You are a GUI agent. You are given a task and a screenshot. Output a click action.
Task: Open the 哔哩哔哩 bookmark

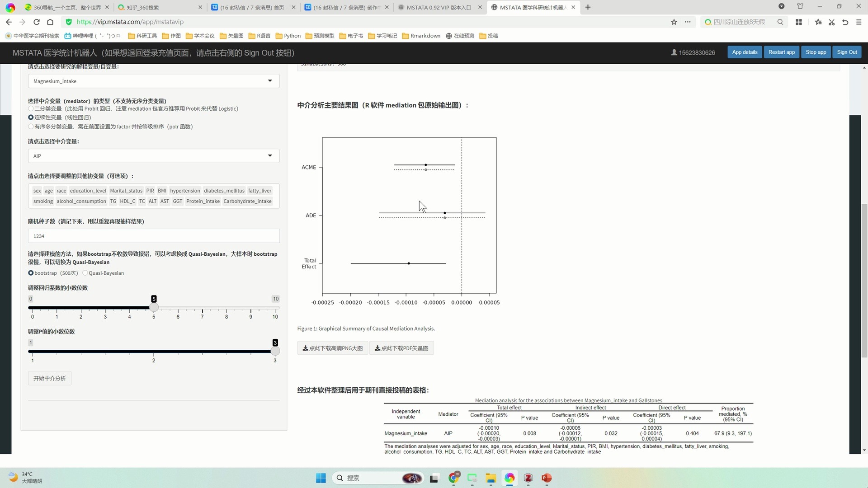click(92, 36)
